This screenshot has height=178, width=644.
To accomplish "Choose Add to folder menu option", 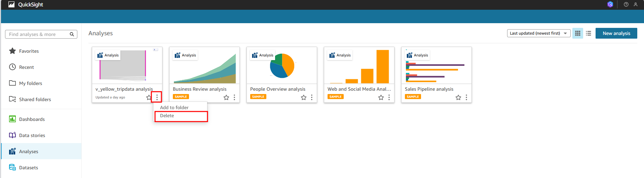I will (x=174, y=107).
